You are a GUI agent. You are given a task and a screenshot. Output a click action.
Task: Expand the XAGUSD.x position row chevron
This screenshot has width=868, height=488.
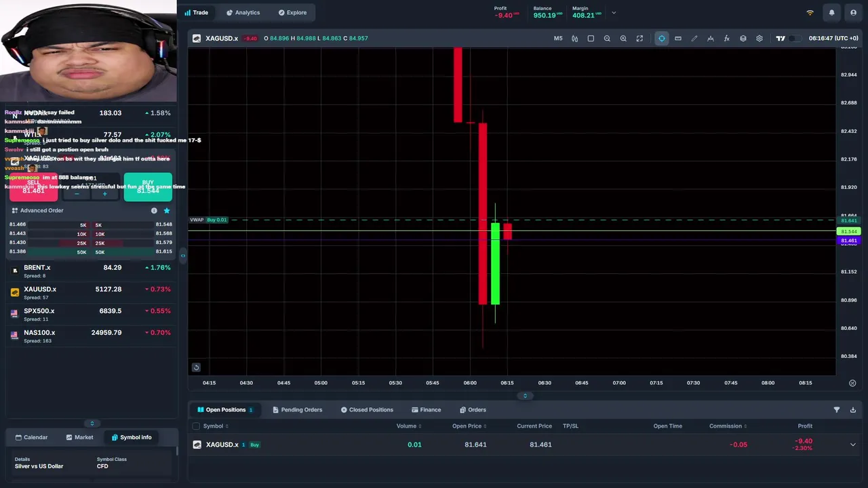pyautogui.click(x=853, y=445)
